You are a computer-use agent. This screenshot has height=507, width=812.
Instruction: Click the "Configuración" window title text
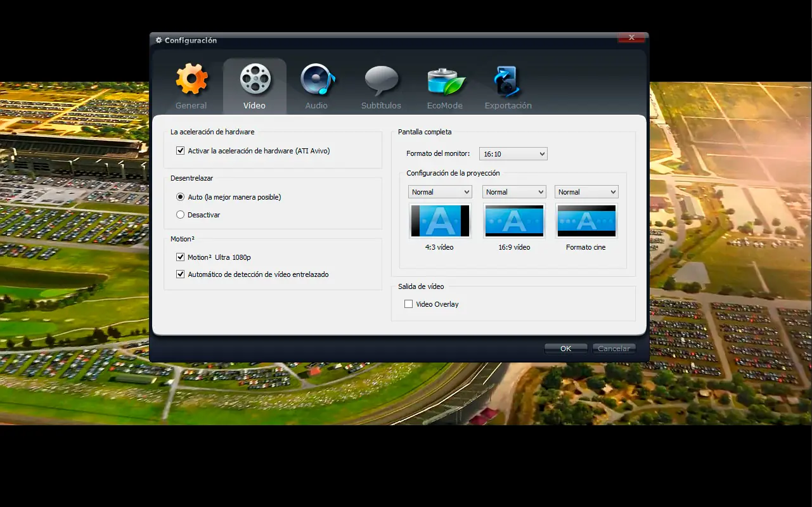[x=191, y=41]
